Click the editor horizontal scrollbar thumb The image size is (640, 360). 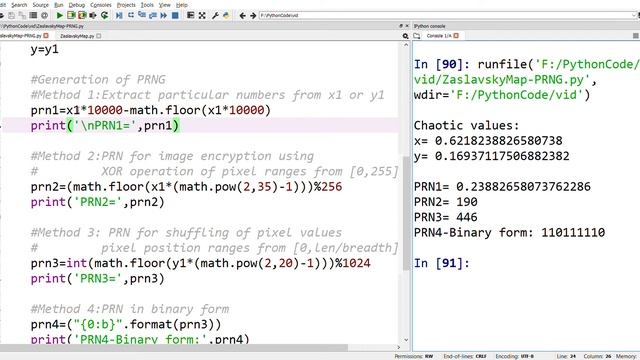click(174, 347)
